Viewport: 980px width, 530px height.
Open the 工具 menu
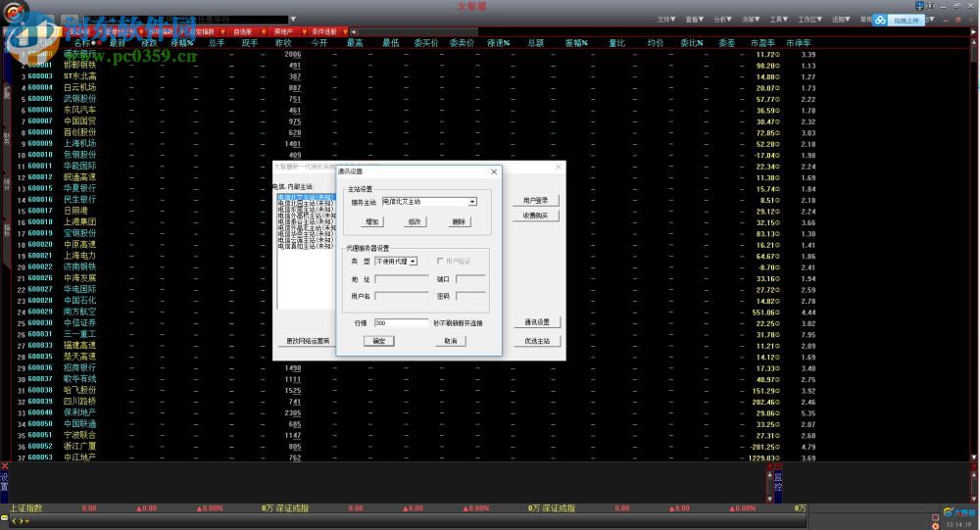[778, 20]
